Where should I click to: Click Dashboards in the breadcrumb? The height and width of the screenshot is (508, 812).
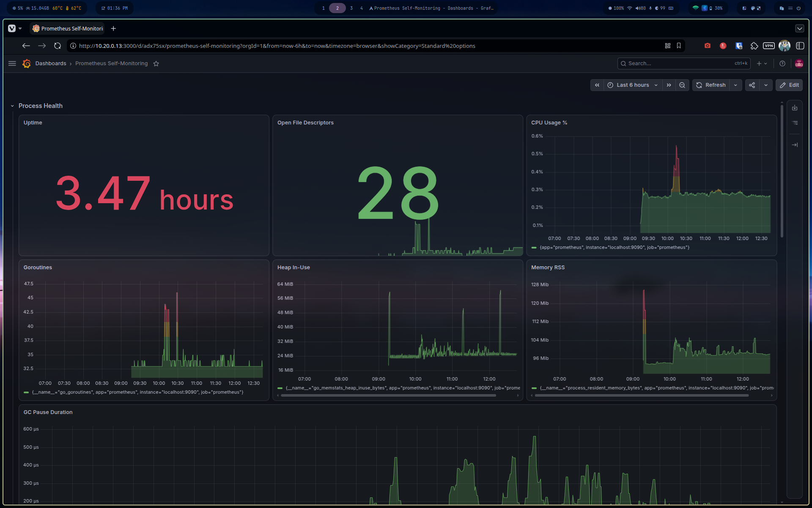(51, 63)
